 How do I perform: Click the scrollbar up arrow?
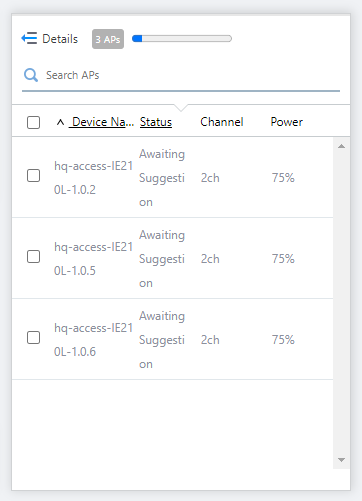[341, 146]
